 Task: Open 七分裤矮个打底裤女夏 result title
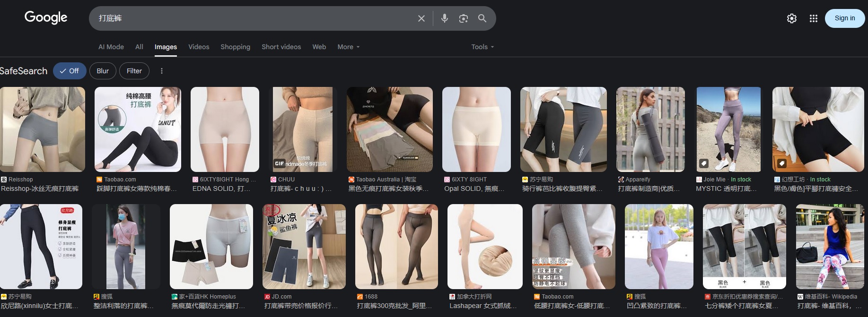(741, 306)
